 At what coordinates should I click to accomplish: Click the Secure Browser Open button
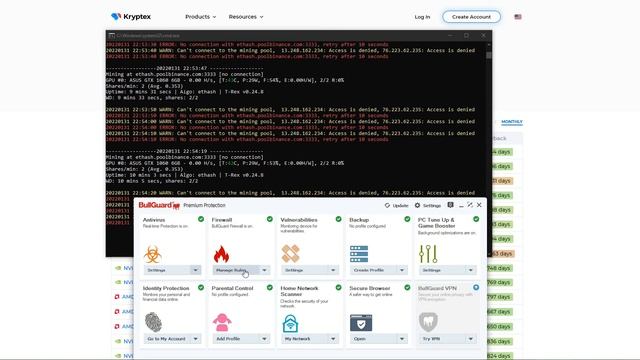click(x=373, y=339)
